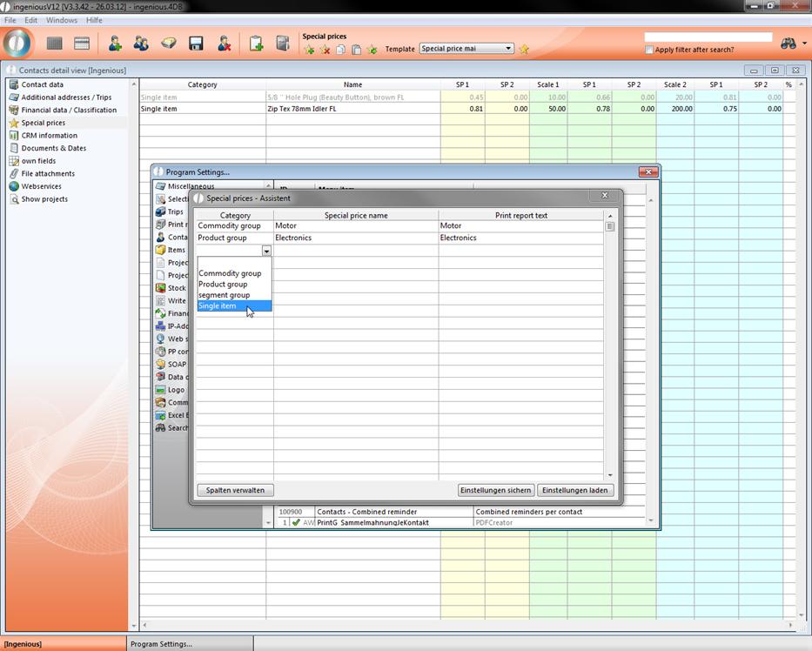812x651 pixels.
Task: Click the binoculars search icon
Action: tap(789, 44)
